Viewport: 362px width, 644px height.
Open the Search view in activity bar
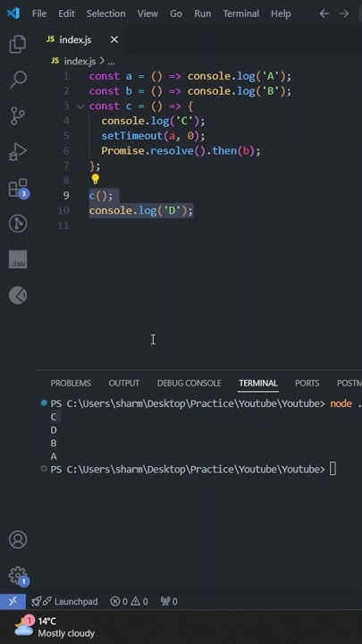pos(18,80)
